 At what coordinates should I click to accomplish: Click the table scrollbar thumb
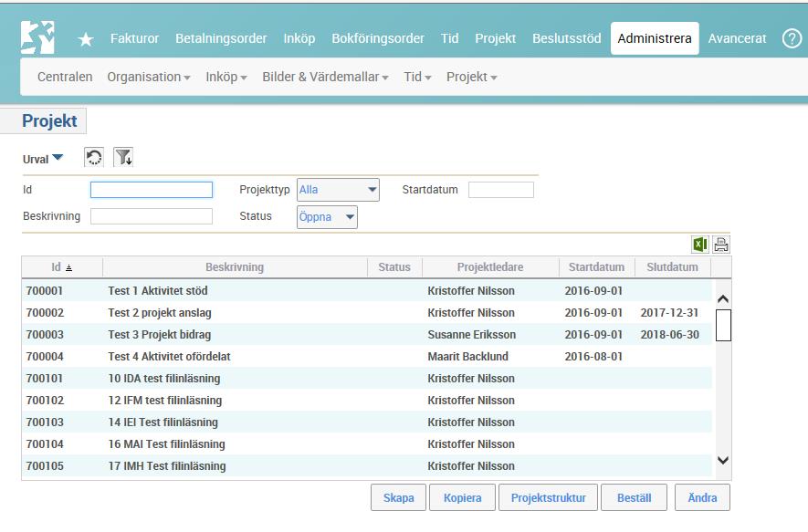point(723,325)
